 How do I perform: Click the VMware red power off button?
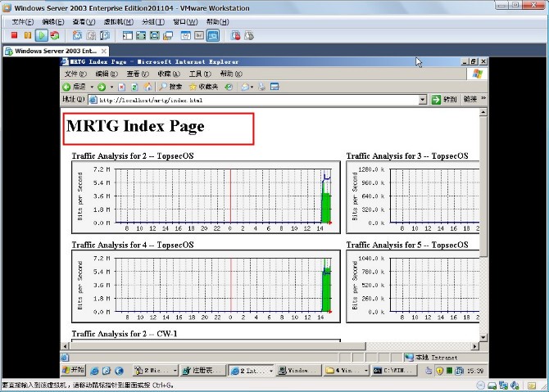click(x=15, y=35)
